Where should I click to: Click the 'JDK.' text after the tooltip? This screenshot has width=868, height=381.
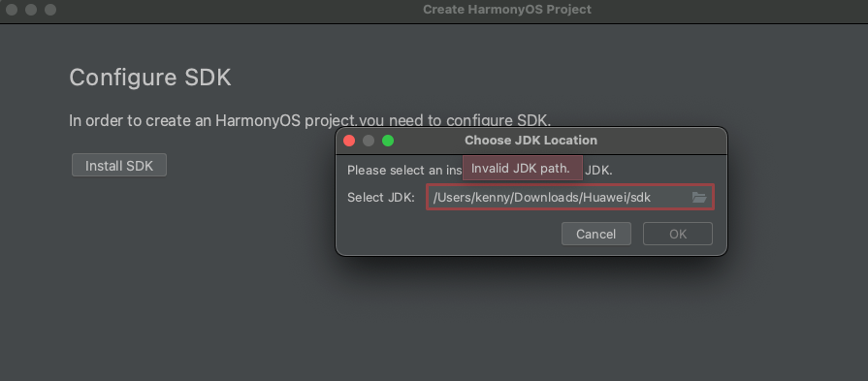pos(598,171)
